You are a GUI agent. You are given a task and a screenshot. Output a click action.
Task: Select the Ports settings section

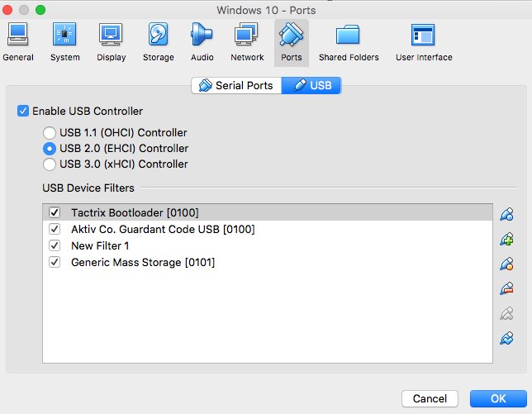coord(291,43)
